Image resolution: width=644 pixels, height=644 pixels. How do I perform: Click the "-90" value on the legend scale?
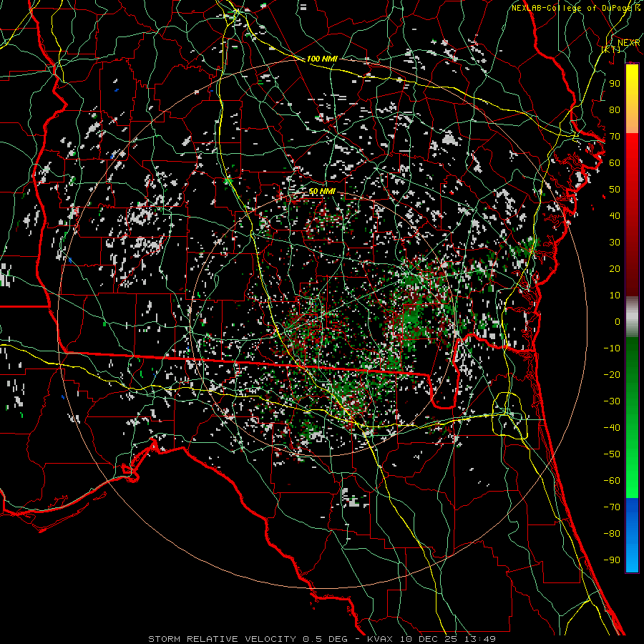pos(612,560)
